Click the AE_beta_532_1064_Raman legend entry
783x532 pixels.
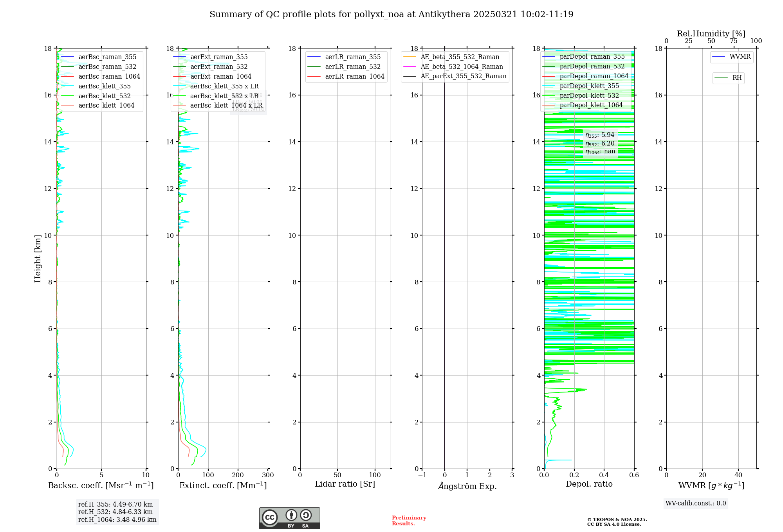(453, 67)
